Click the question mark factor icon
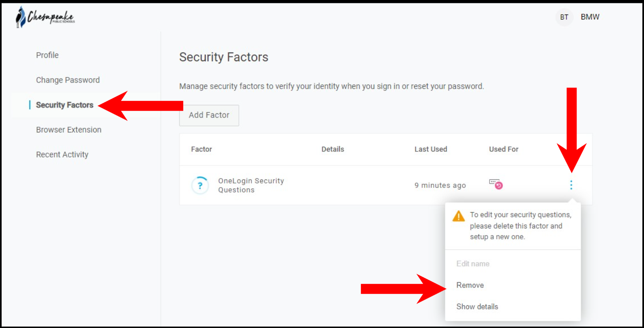The height and width of the screenshot is (328, 644). coord(200,185)
